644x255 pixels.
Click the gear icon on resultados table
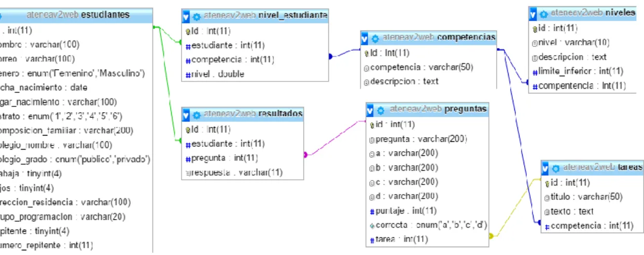[x=197, y=115]
